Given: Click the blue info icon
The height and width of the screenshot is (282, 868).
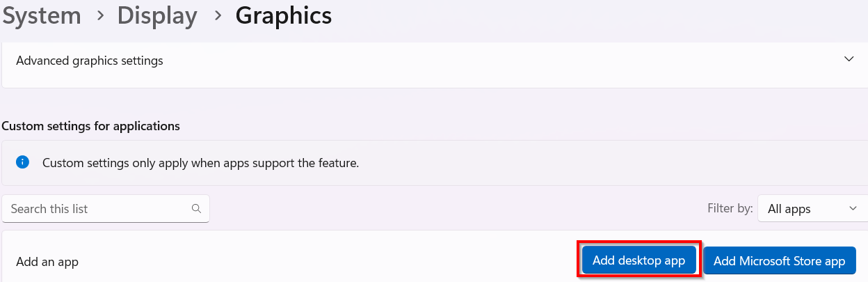Looking at the screenshot, I should tap(23, 163).
